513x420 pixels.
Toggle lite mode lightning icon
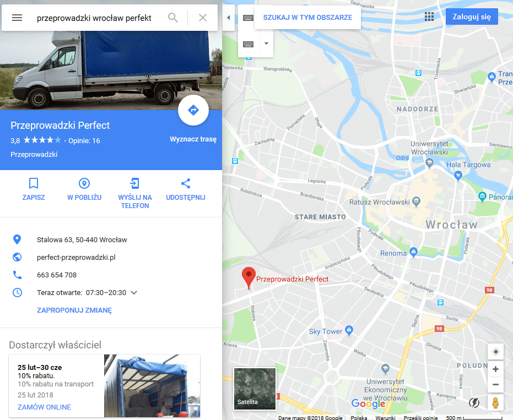[x=474, y=403]
